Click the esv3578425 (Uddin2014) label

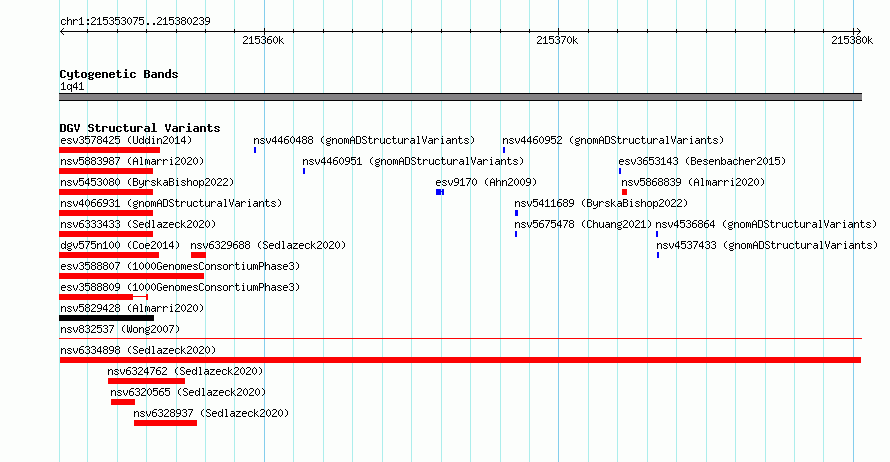126,140
